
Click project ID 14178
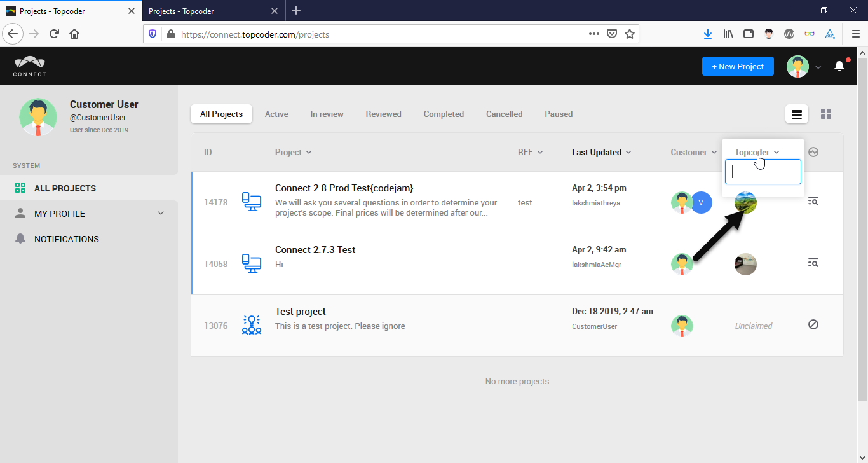tap(216, 202)
